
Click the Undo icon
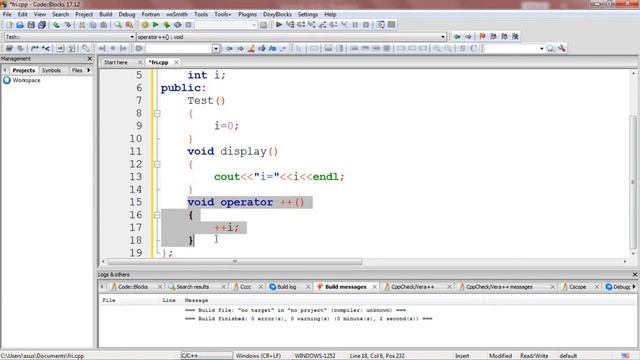[56, 25]
